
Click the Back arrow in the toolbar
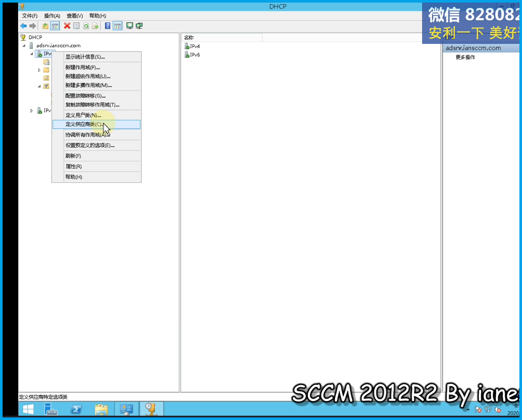point(23,26)
